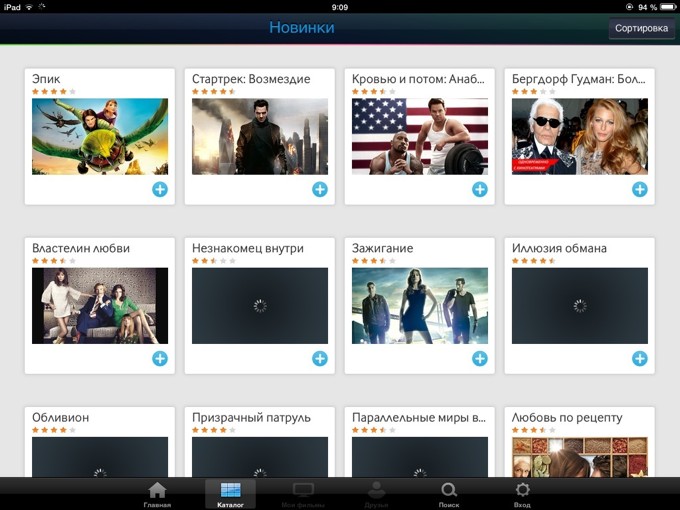Image resolution: width=680 pixels, height=510 pixels.
Task: Tap the Новинки header title
Action: [302, 27]
